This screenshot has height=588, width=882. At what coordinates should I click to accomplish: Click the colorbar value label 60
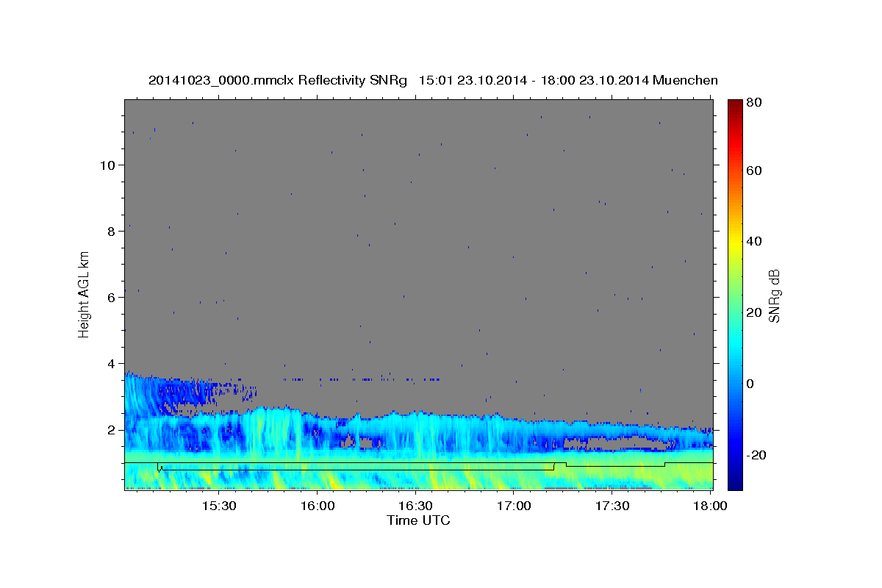(754, 171)
